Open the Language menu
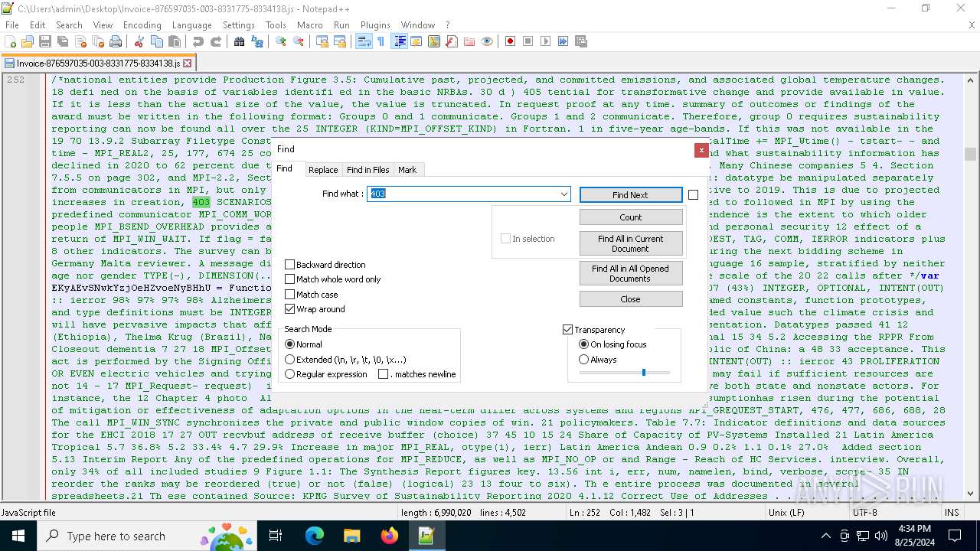The height and width of the screenshot is (551, 980). click(x=191, y=24)
